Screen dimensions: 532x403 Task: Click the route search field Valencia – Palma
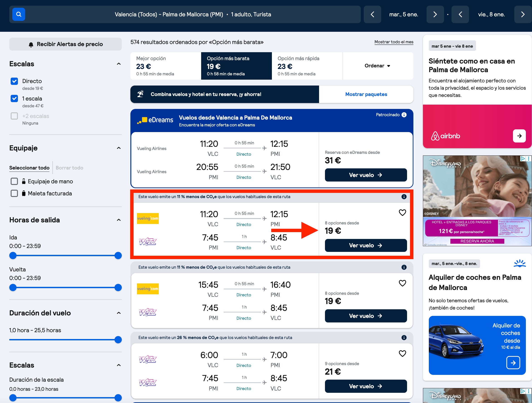point(185,15)
